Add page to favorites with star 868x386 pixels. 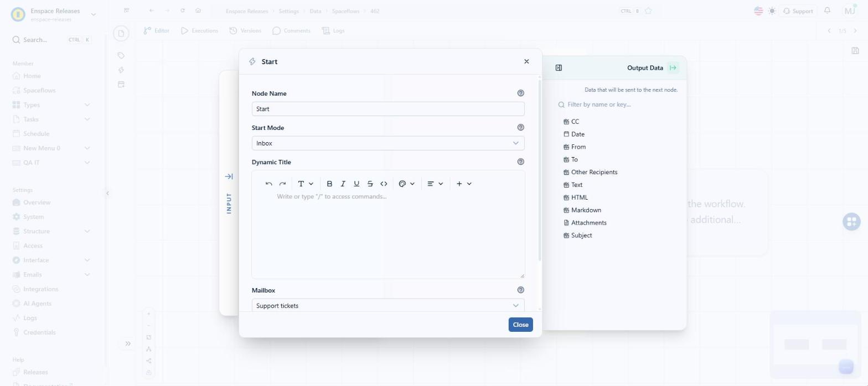point(648,11)
